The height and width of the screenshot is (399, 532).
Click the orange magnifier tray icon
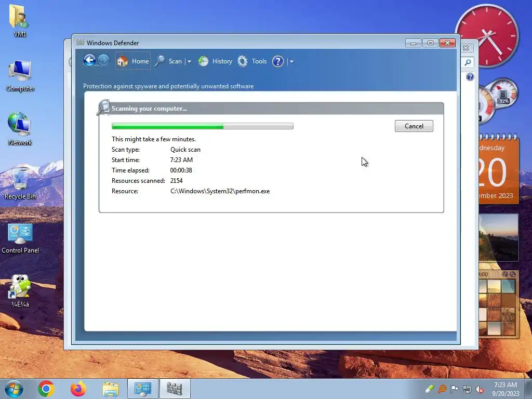click(x=442, y=389)
